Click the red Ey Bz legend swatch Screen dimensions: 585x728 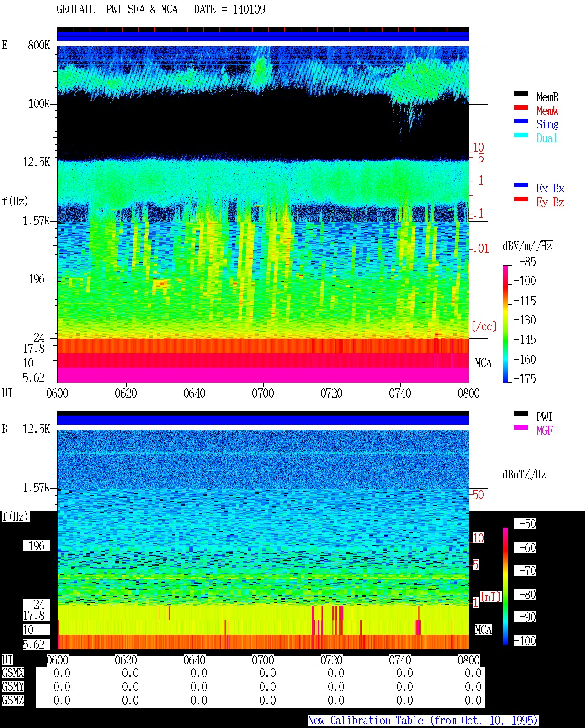pyautogui.click(x=521, y=199)
